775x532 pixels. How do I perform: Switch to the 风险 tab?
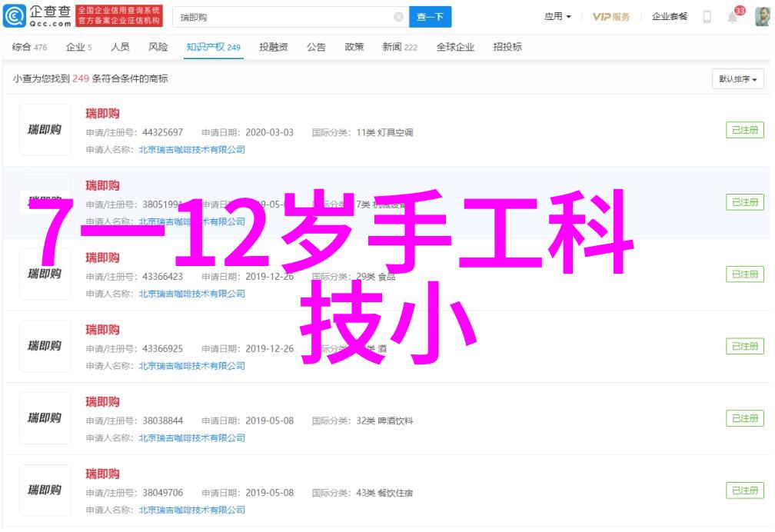(x=158, y=47)
